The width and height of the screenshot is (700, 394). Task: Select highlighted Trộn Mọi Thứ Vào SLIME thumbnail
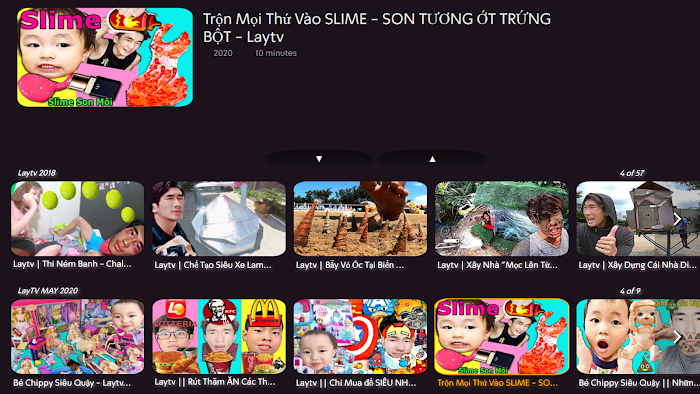pos(502,336)
